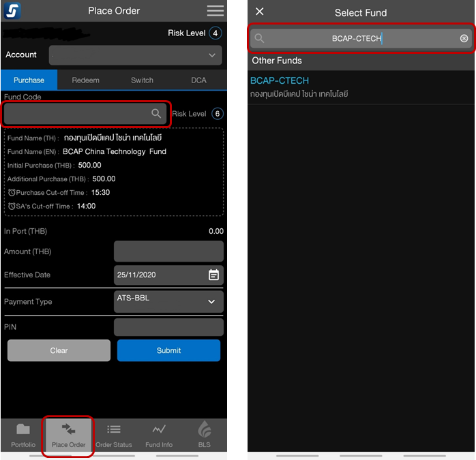Open the hamburger menu in Place Order header
The height and width of the screenshot is (460, 476).
point(215,11)
